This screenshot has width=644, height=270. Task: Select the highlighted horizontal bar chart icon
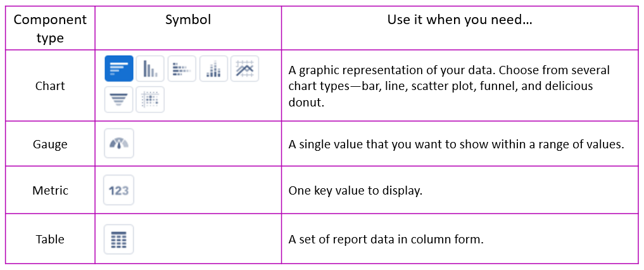pyautogui.click(x=118, y=68)
